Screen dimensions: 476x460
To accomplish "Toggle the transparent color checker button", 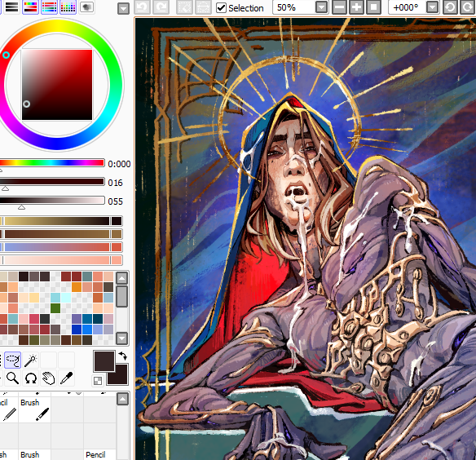I will click(x=98, y=380).
